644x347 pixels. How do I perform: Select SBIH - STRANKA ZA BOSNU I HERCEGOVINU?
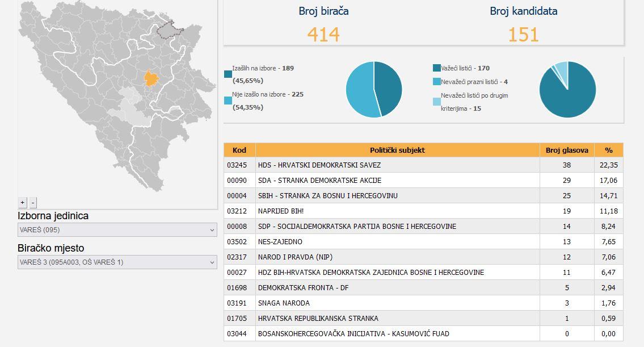(423, 196)
